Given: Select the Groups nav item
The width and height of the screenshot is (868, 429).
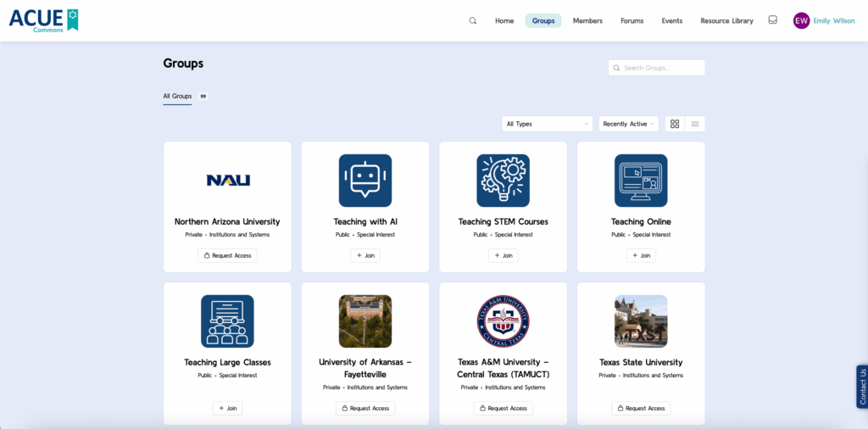Looking at the screenshot, I should click(x=543, y=21).
